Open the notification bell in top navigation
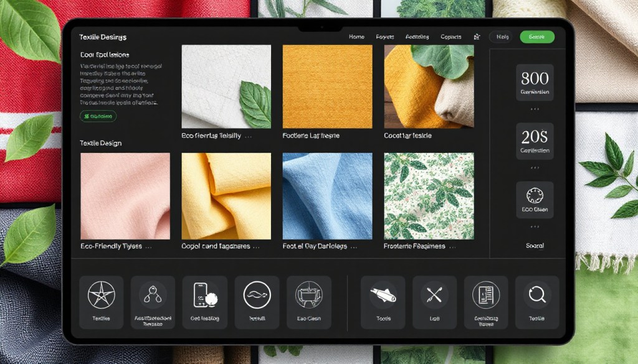The width and height of the screenshot is (638, 364). pyautogui.click(x=477, y=37)
